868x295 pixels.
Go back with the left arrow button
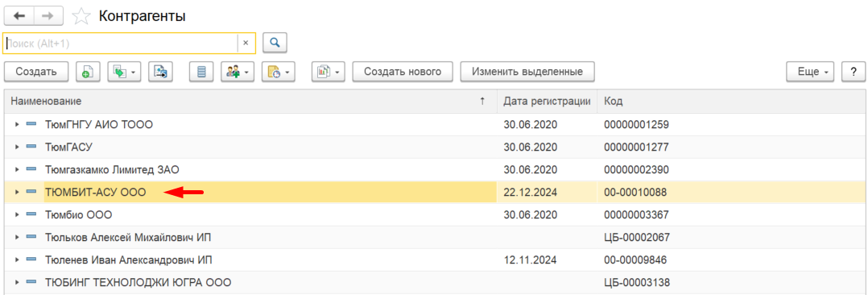tap(19, 16)
